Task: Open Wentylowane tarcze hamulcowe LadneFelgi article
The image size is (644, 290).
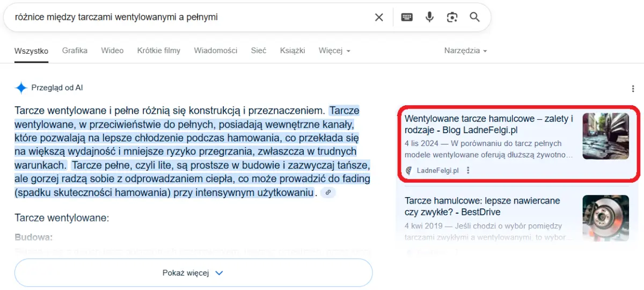Action: pos(488,124)
